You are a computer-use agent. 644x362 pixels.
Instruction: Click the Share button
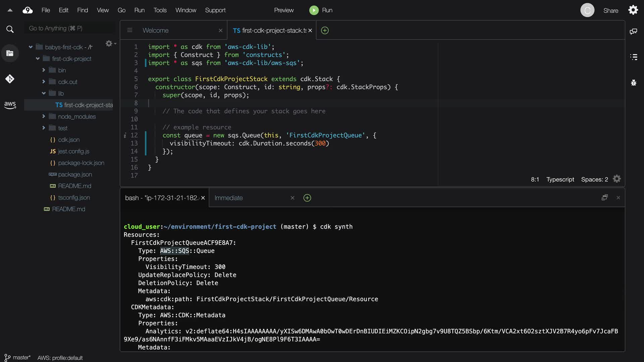(x=610, y=11)
